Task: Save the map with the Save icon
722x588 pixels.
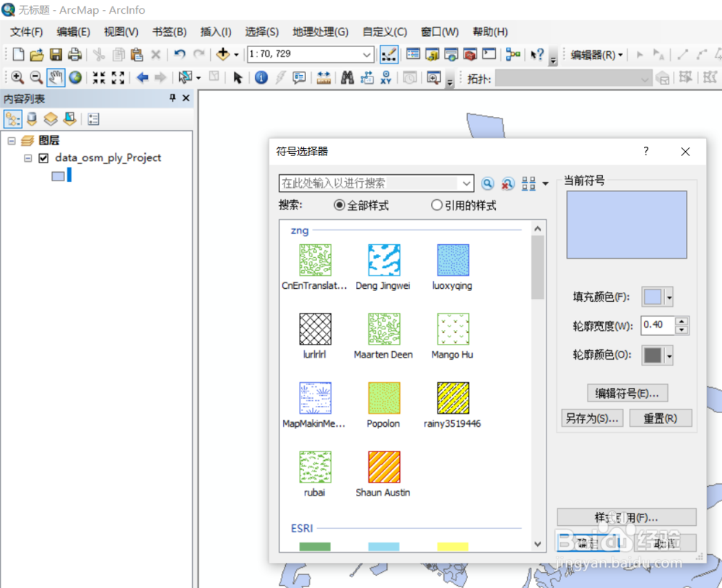Action: coord(56,55)
